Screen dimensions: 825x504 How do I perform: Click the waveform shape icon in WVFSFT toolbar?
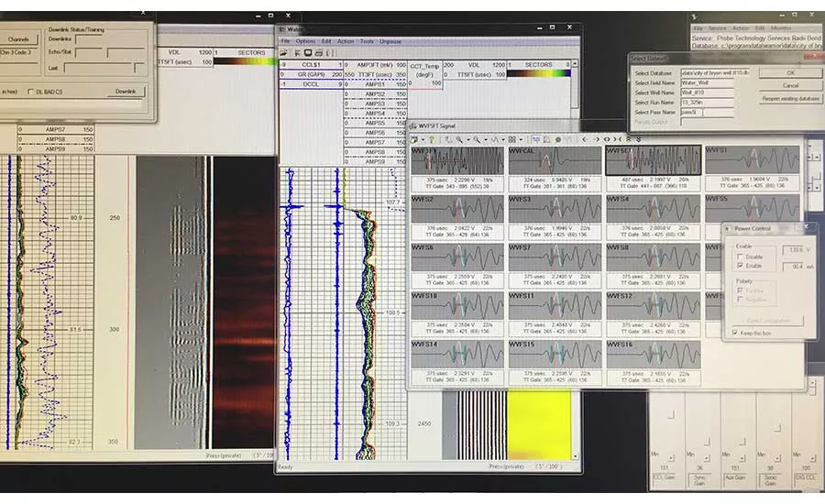[x=495, y=139]
